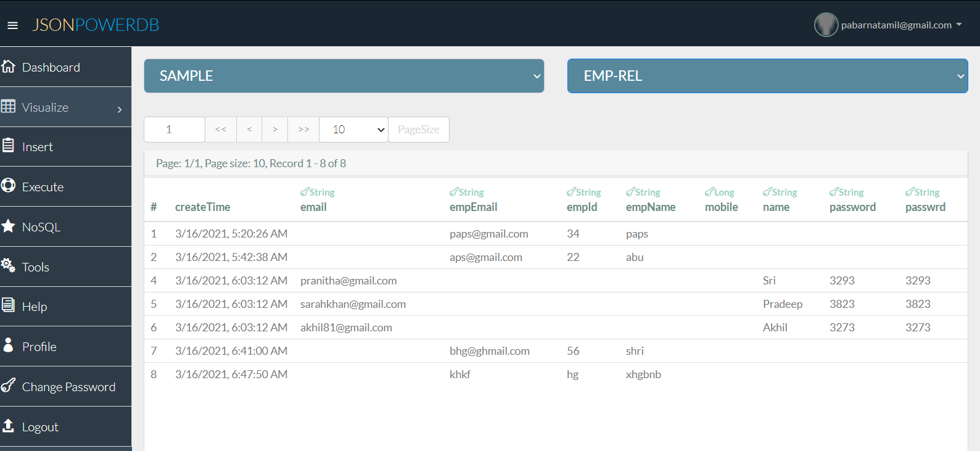Image resolution: width=980 pixels, height=451 pixels.
Task: Click the NoSQL star icon
Action: [8, 226]
